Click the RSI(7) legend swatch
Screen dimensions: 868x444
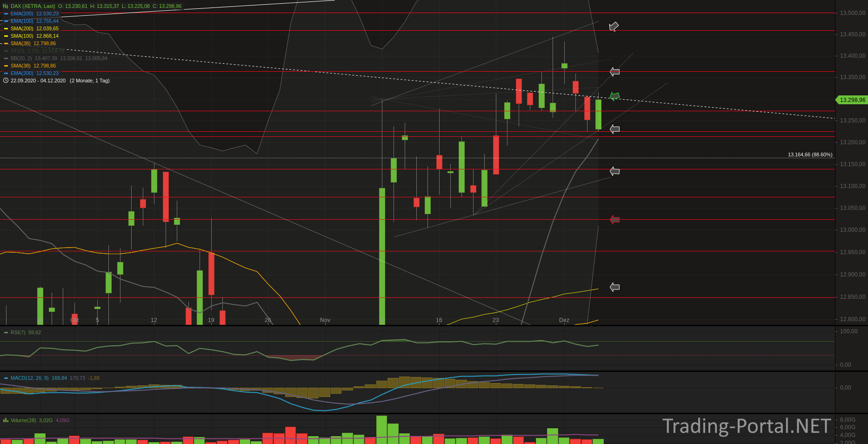pyautogui.click(x=6, y=332)
